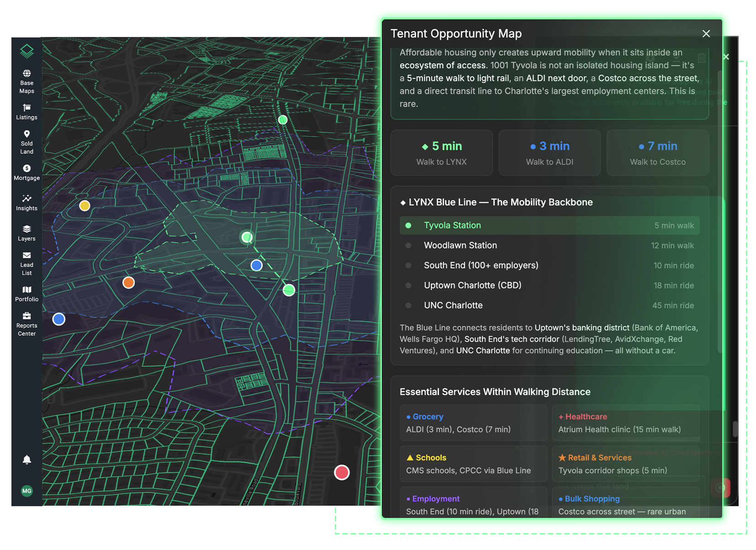
Task: Open the Reports Center
Action: coord(27,324)
